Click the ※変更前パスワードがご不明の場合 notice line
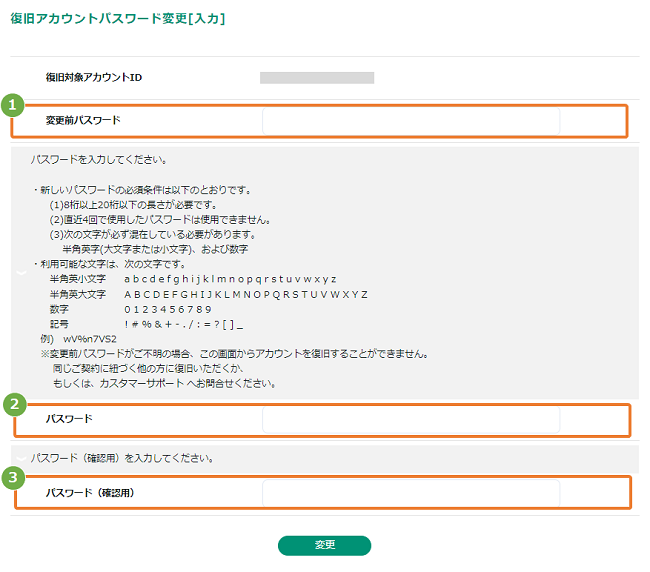This screenshot has height=572, width=650. tap(235, 354)
